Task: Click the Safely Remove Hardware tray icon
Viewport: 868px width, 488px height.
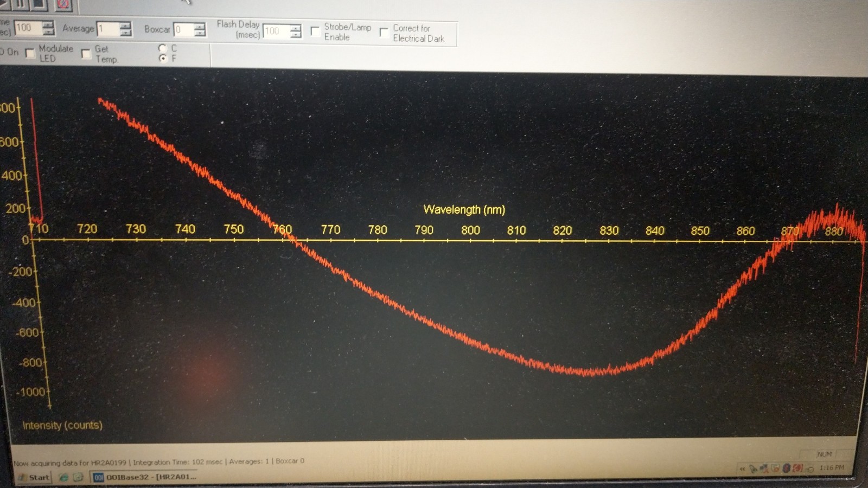Action: click(x=753, y=469)
